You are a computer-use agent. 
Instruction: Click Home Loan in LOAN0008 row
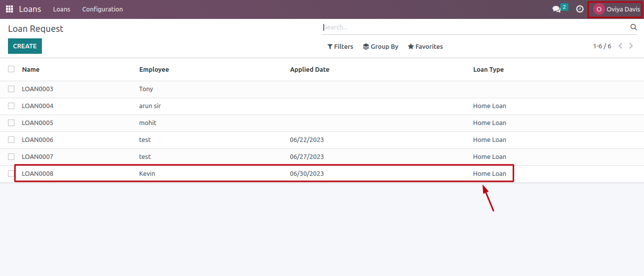click(489, 173)
